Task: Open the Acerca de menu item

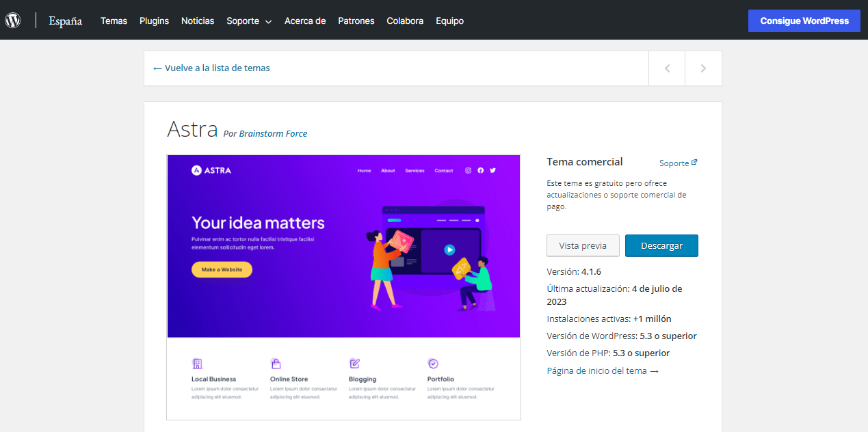Action: click(305, 21)
